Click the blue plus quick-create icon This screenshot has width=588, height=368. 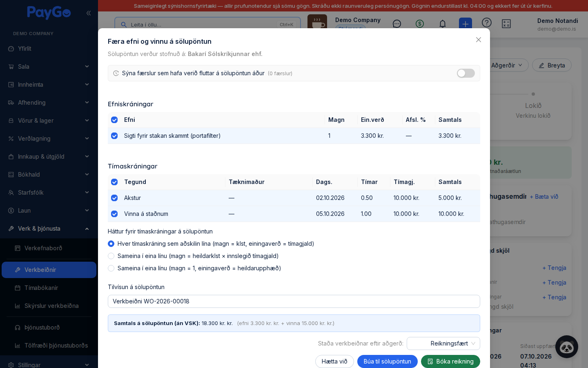[x=465, y=24]
